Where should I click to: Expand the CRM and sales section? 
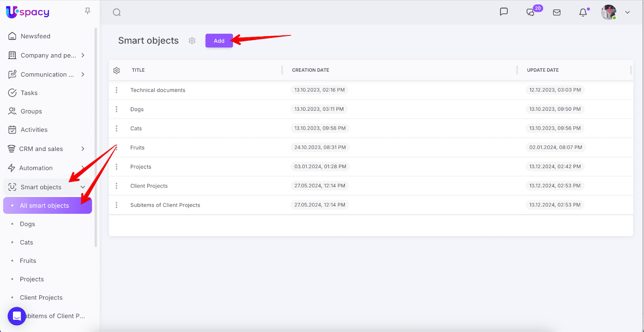pos(83,149)
